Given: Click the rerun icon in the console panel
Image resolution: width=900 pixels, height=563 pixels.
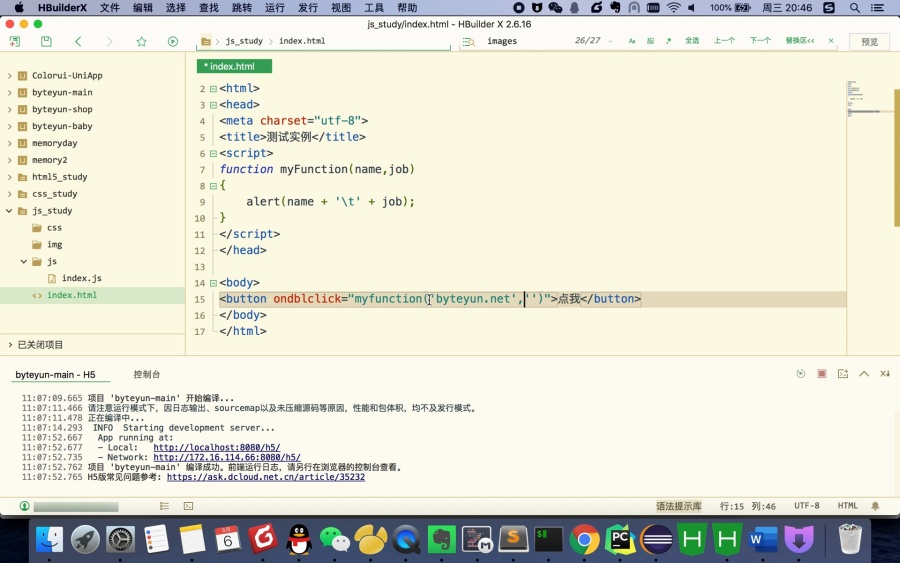Looking at the screenshot, I should pos(801,374).
